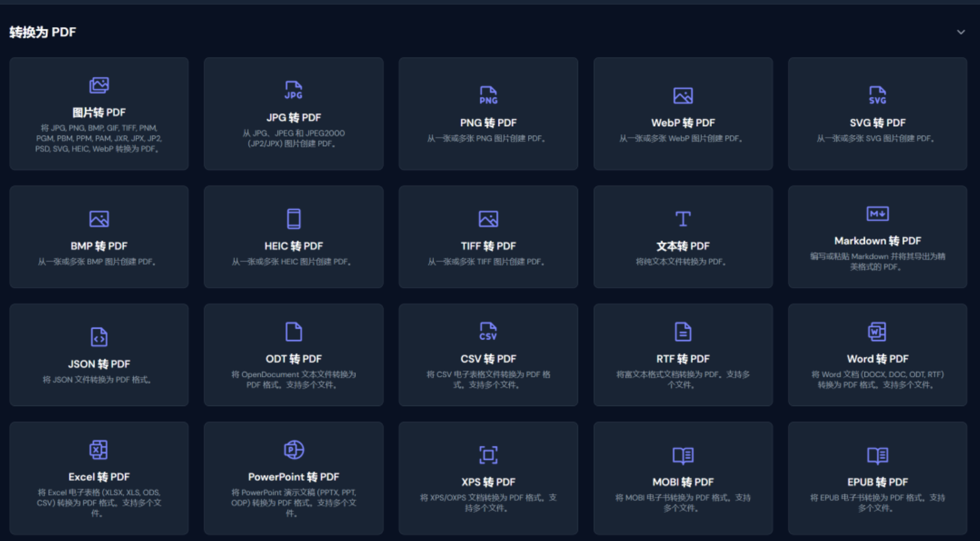Click the CSV 转 PDF file icon

pyautogui.click(x=488, y=332)
